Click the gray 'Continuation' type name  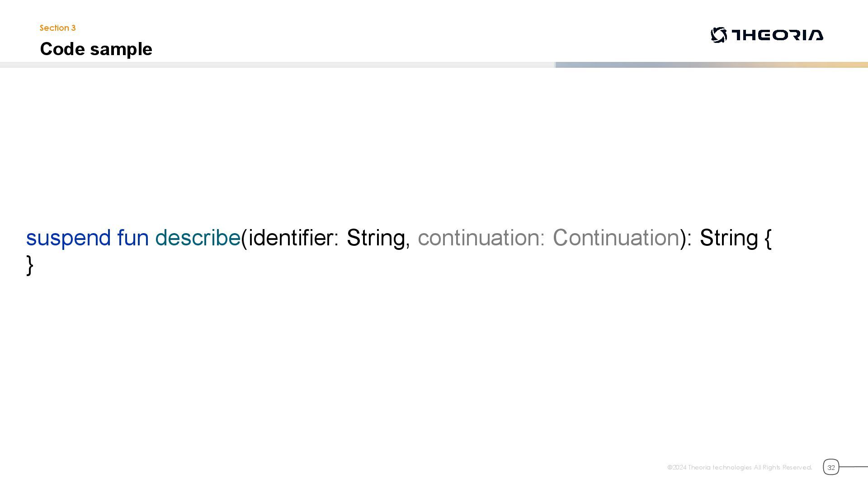click(616, 238)
